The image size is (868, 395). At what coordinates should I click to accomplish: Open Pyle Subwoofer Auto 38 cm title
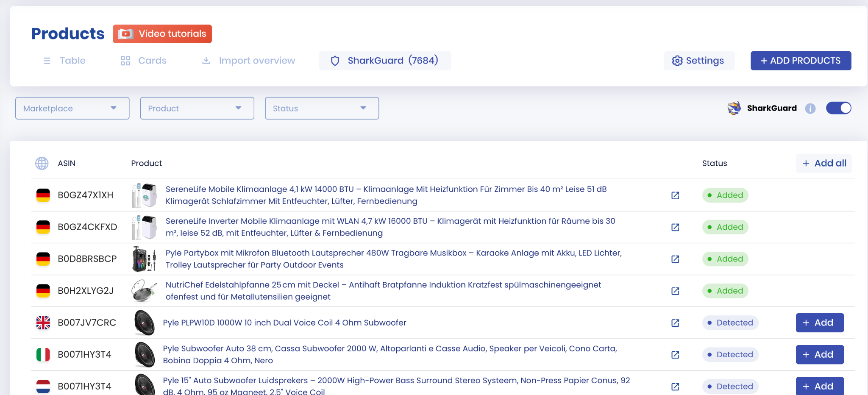pyautogui.click(x=390, y=355)
